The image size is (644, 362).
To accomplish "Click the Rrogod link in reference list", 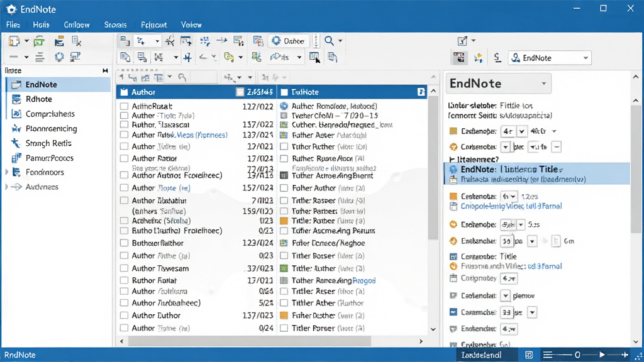I will tap(364, 281).
